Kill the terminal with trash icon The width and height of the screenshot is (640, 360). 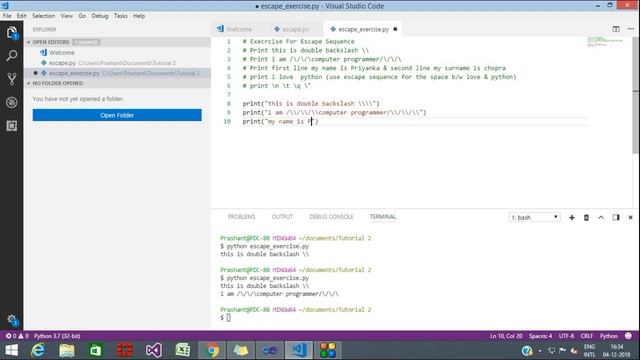click(586, 218)
